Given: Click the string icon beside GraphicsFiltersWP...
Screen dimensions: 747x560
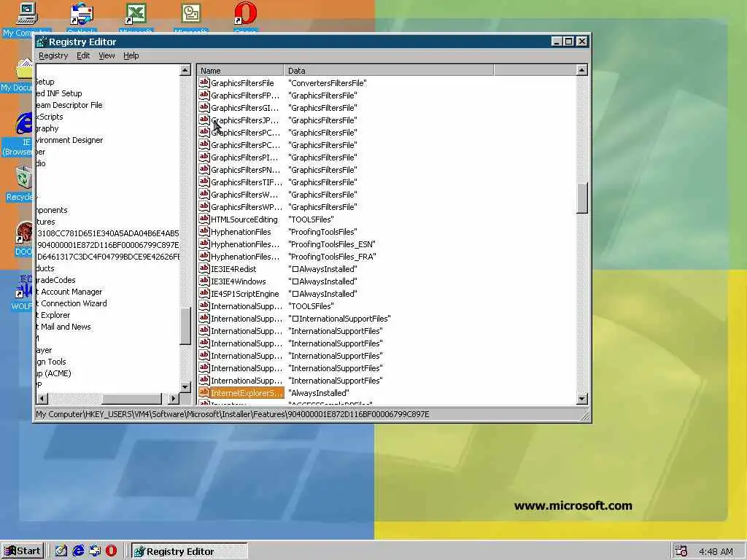Looking at the screenshot, I should tap(204, 206).
